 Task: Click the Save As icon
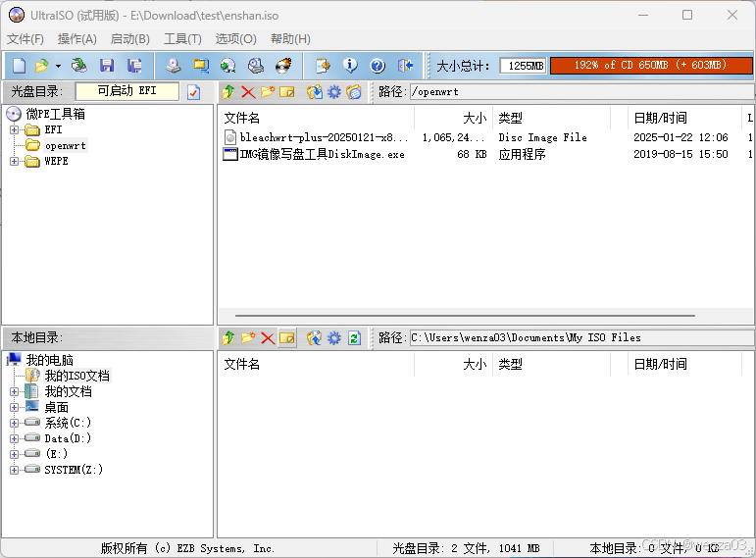(134, 66)
